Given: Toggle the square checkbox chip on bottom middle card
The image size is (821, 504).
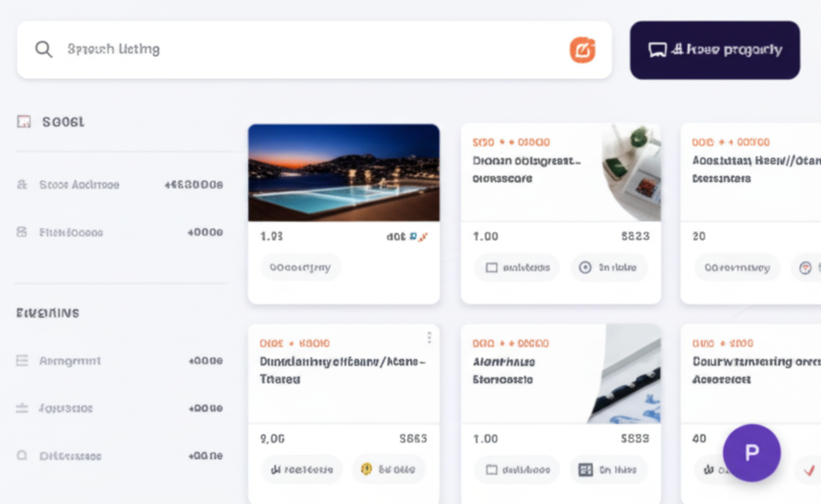Looking at the screenshot, I should click(517, 470).
